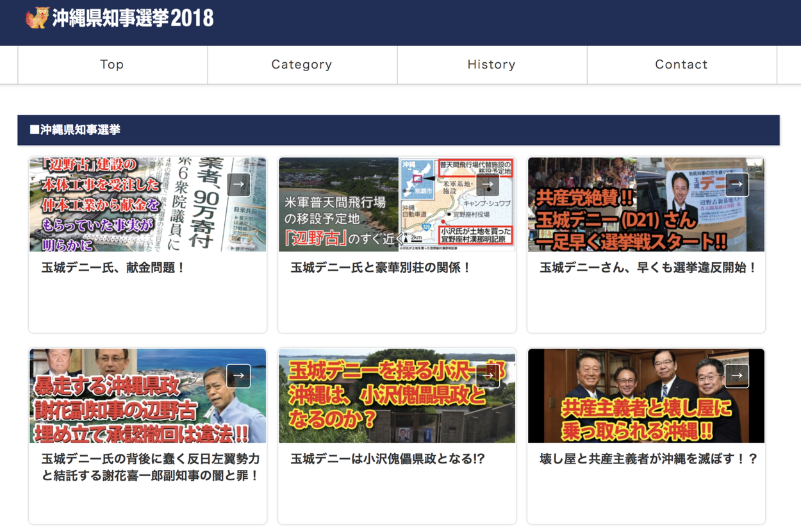Image resolution: width=801 pixels, height=532 pixels.
Task: Click arrow icon on 謝花副知事 article thumbnail
Action: [x=238, y=376]
